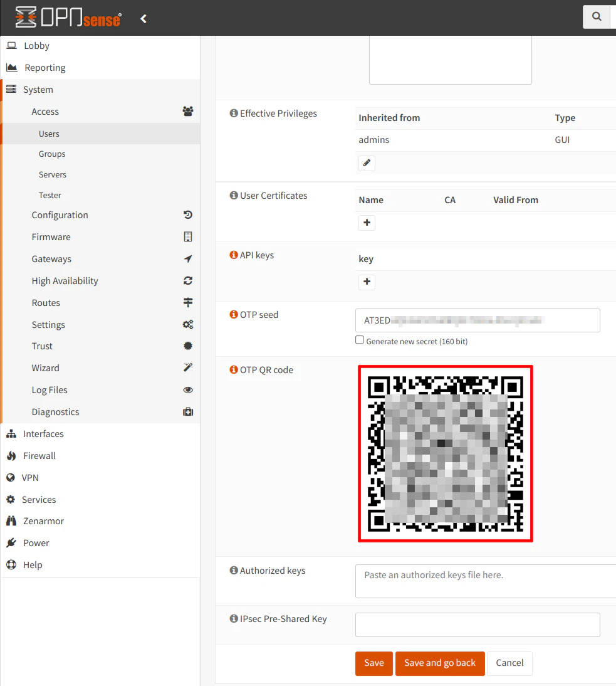Screen dimensions: 616x686
Task: Click the Settings gears icon
Action: coord(188,324)
